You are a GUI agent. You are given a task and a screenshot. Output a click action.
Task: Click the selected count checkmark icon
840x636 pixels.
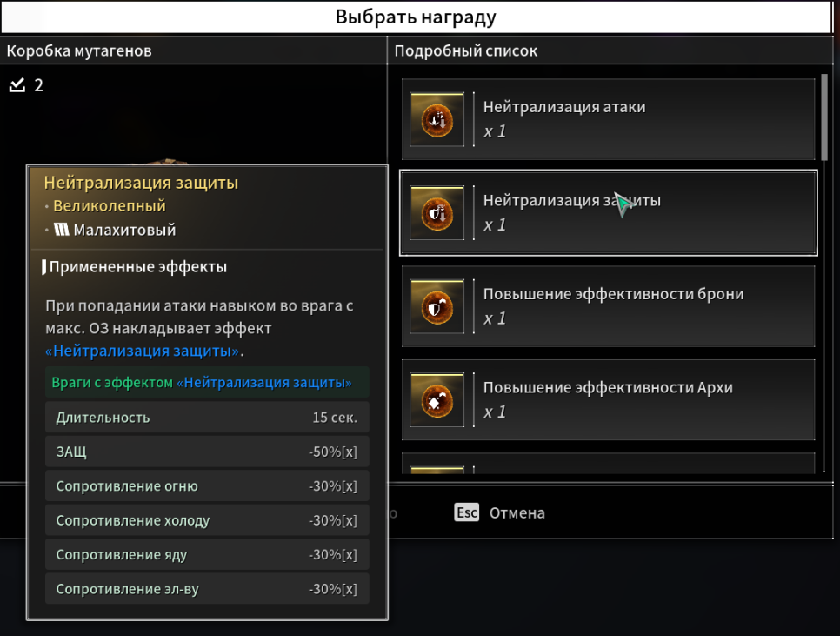(x=17, y=85)
